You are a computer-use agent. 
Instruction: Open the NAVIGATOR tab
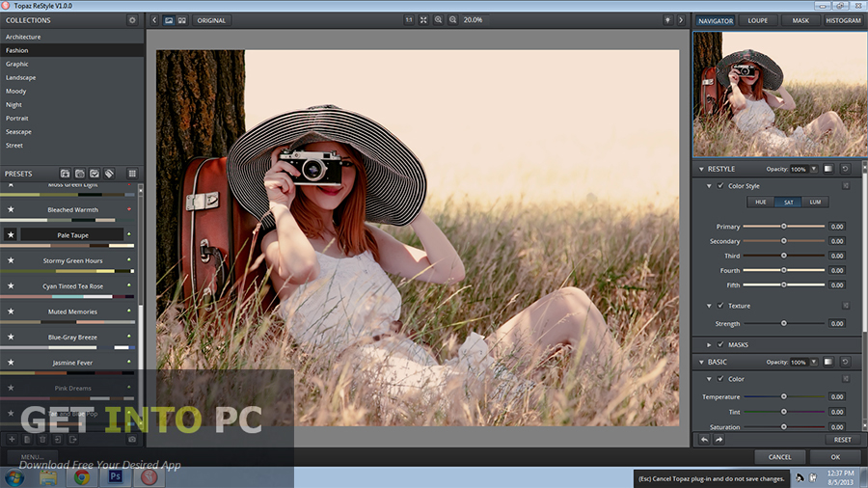click(x=716, y=20)
